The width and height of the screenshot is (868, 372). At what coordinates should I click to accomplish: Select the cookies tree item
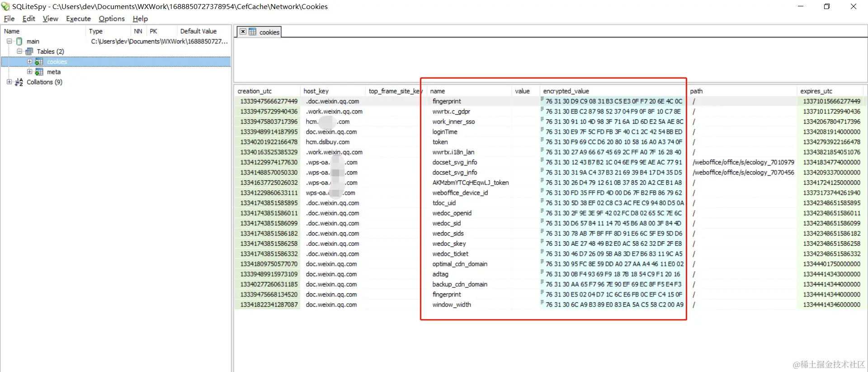tap(57, 61)
